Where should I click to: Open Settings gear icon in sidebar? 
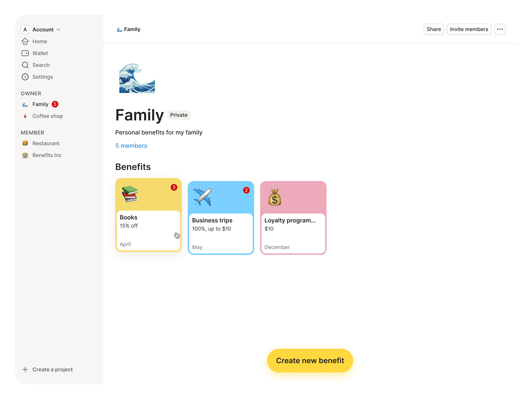pos(25,77)
